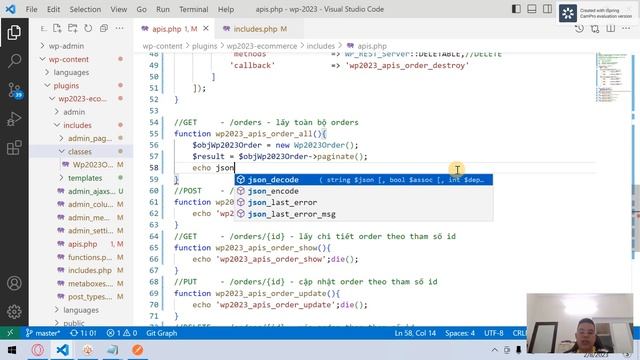Refresh the explorer tree

tap(88, 28)
